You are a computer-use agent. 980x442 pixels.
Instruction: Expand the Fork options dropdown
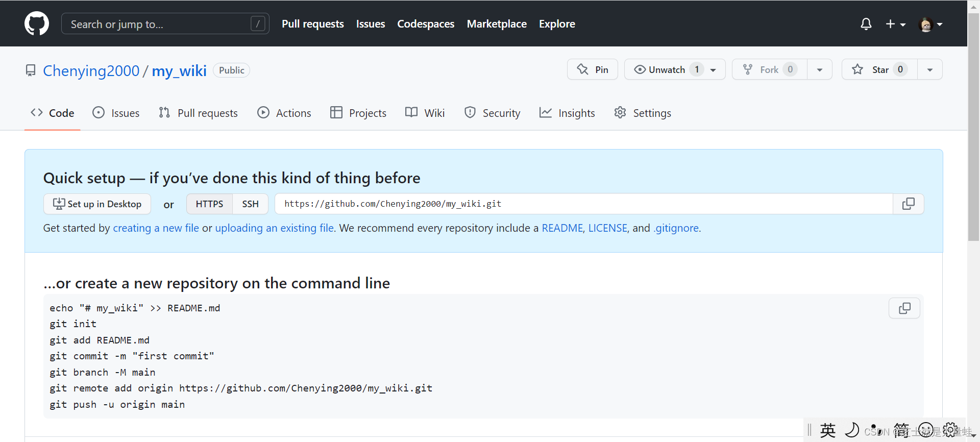point(820,69)
